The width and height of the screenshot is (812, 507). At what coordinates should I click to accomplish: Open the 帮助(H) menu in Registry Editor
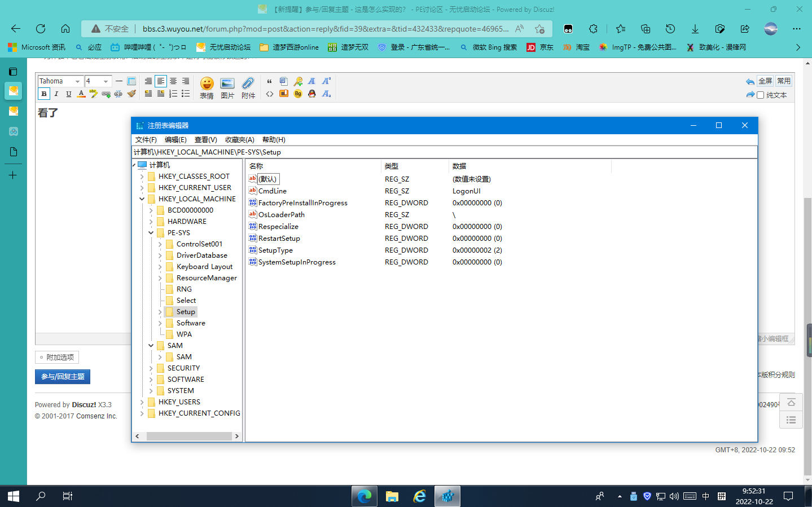274,140
